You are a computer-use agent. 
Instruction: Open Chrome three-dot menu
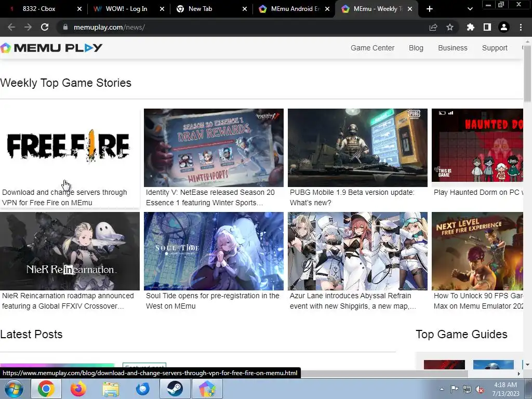[x=521, y=27]
